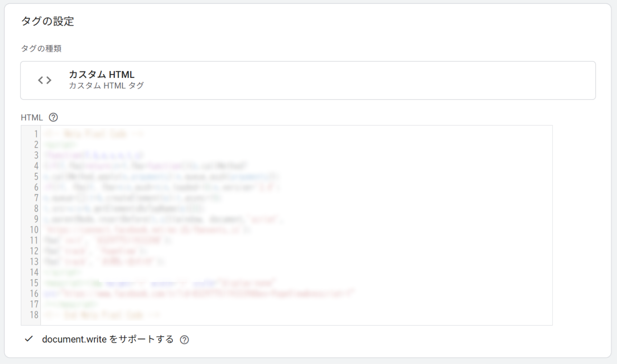
Task: Click the document.write をサポートする label text
Action: [x=108, y=339]
